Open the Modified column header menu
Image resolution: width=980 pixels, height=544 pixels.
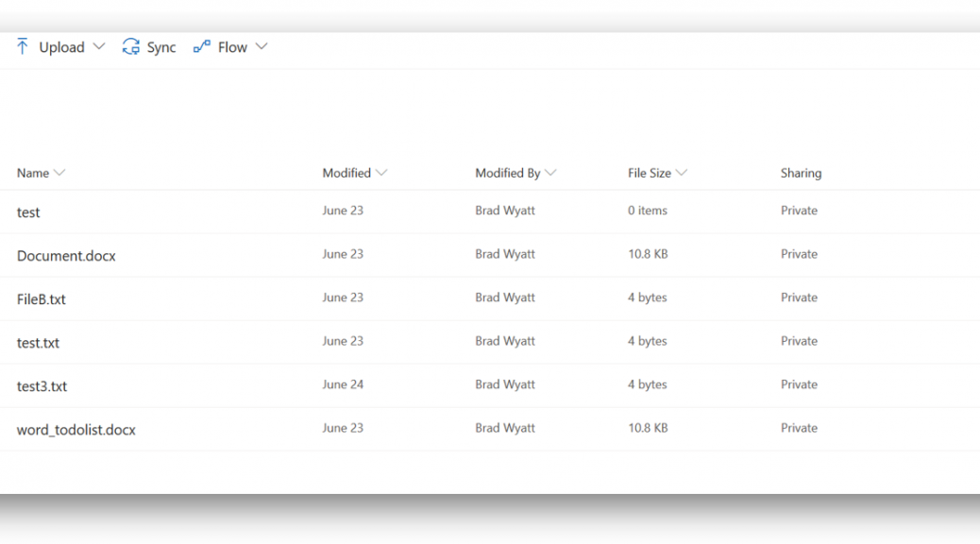coord(355,173)
